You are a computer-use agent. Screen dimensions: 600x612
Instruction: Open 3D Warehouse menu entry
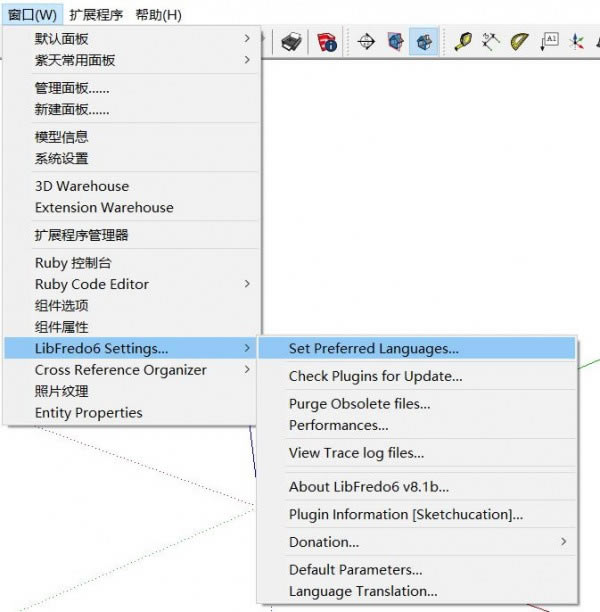(132, 186)
